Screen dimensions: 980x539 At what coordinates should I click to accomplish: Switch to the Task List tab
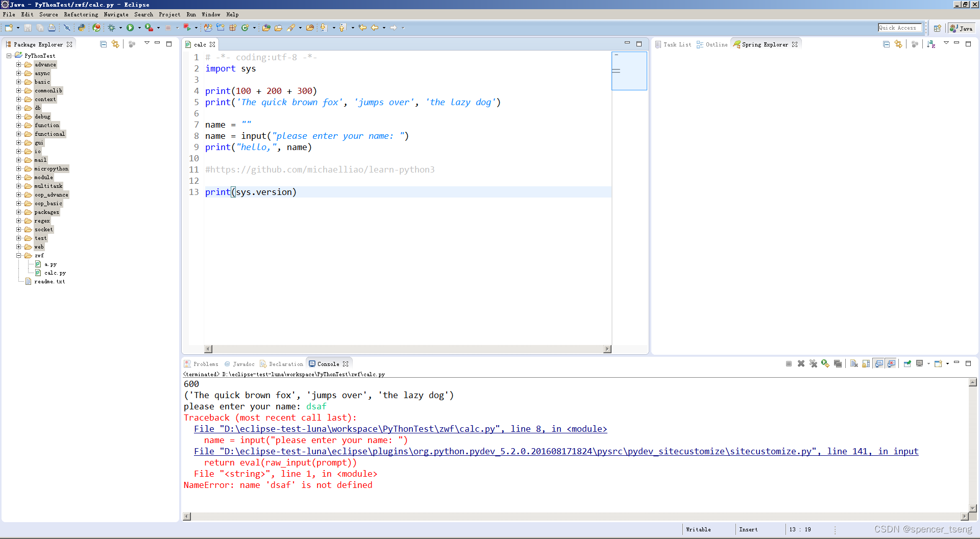pos(673,44)
